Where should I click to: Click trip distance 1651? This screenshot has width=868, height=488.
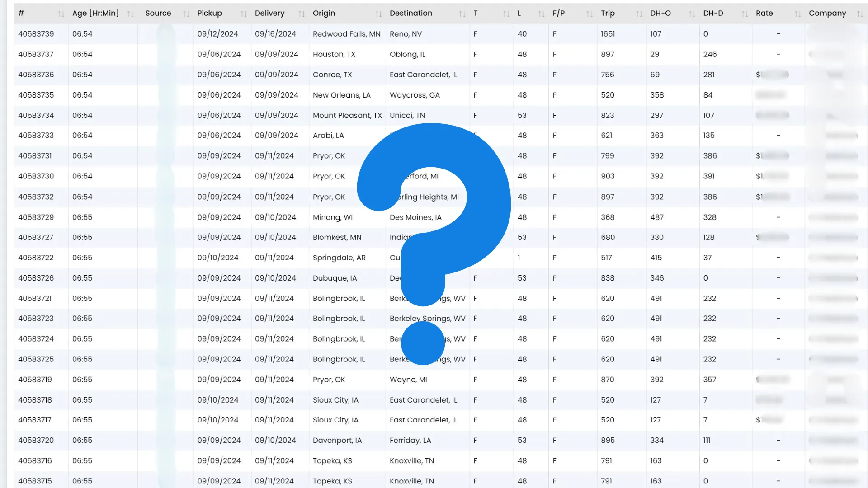[608, 34]
